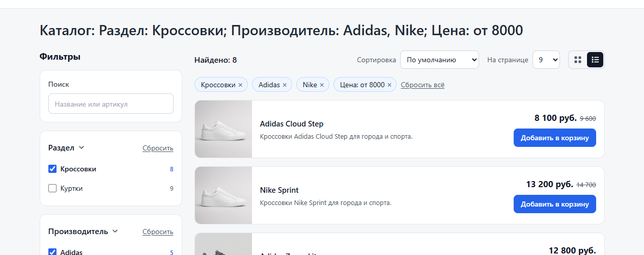Reset the Раздел filter

[x=158, y=148]
